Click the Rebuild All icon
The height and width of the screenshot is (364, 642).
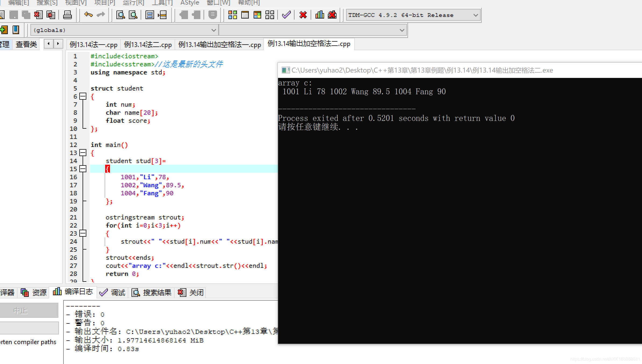click(x=269, y=15)
